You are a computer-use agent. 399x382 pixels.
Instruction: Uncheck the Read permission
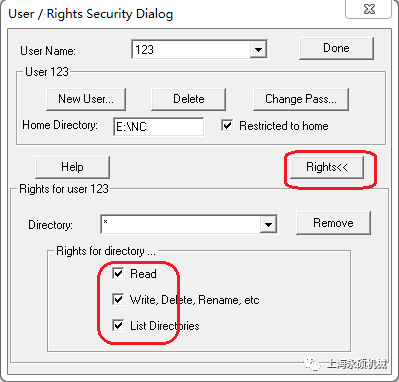point(118,273)
